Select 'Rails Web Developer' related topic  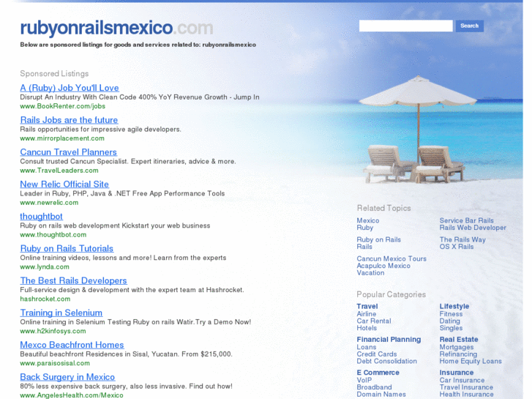(x=473, y=228)
